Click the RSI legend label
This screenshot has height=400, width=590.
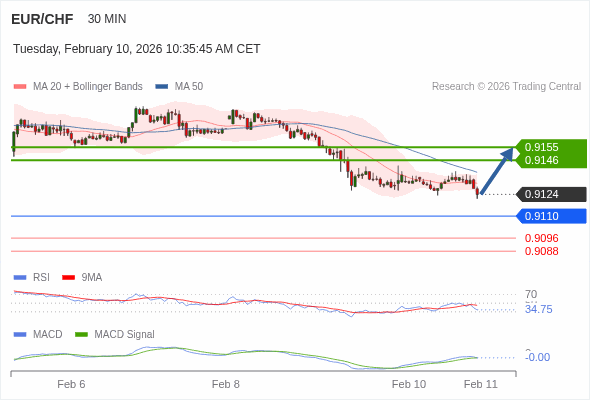click(x=41, y=277)
